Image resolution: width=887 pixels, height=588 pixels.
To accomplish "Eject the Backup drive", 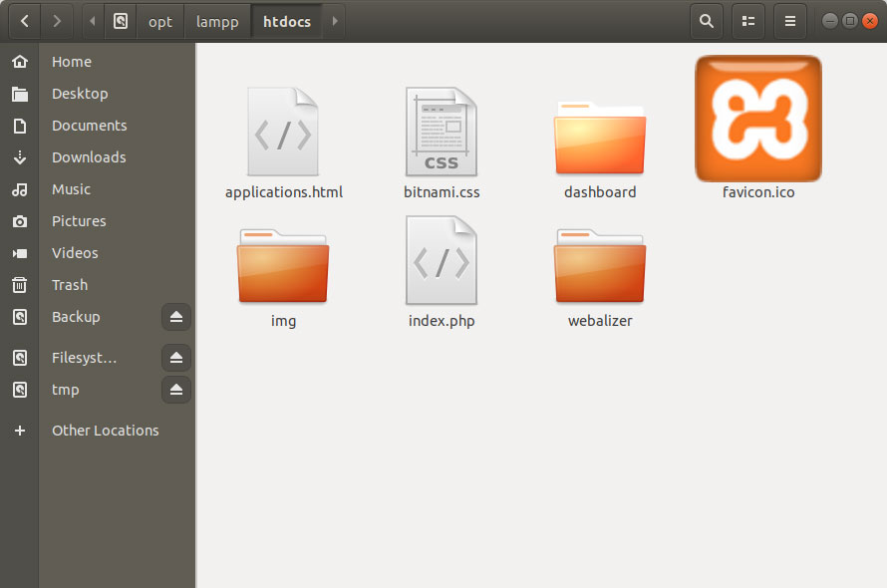I will tap(176, 317).
